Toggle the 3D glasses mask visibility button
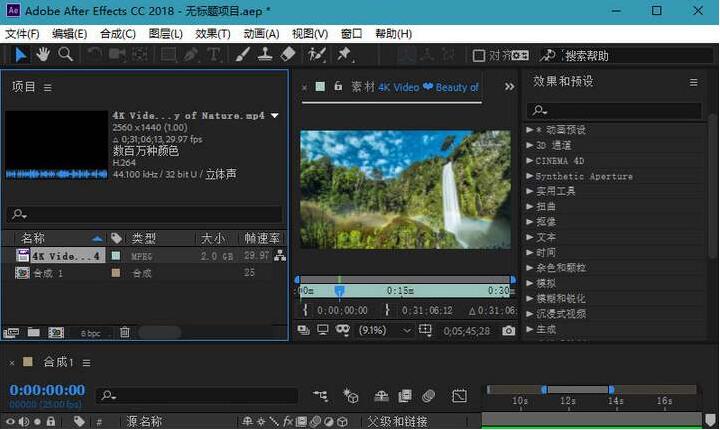Screen dimensions: 720x430 pos(343,330)
